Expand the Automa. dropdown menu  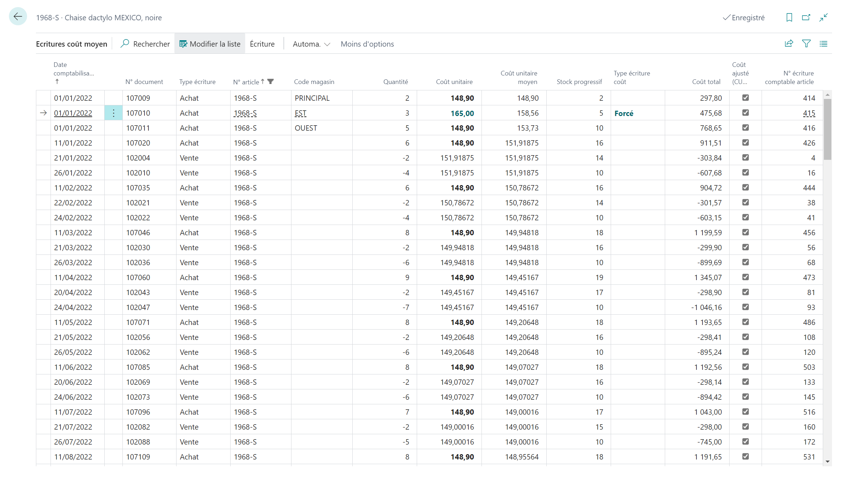point(311,44)
